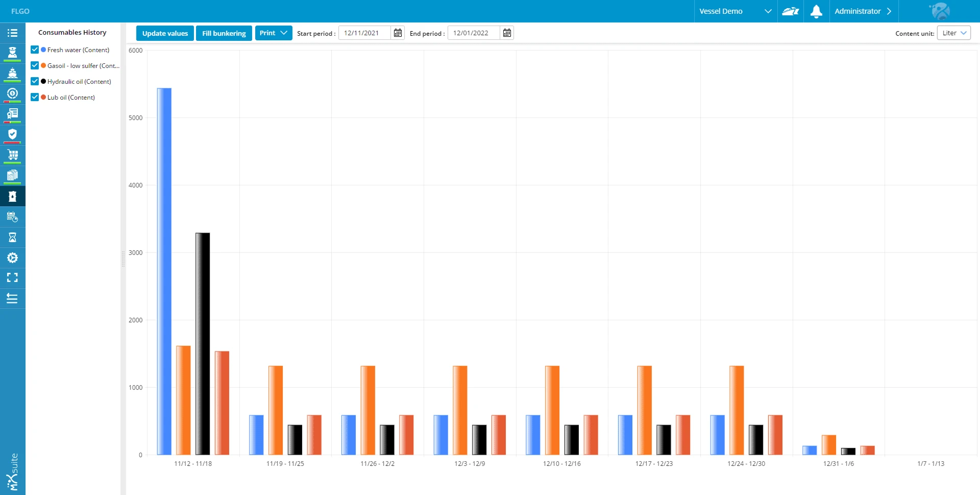
Task: Toggle the Lub oil (Content) checkbox
Action: [34, 97]
